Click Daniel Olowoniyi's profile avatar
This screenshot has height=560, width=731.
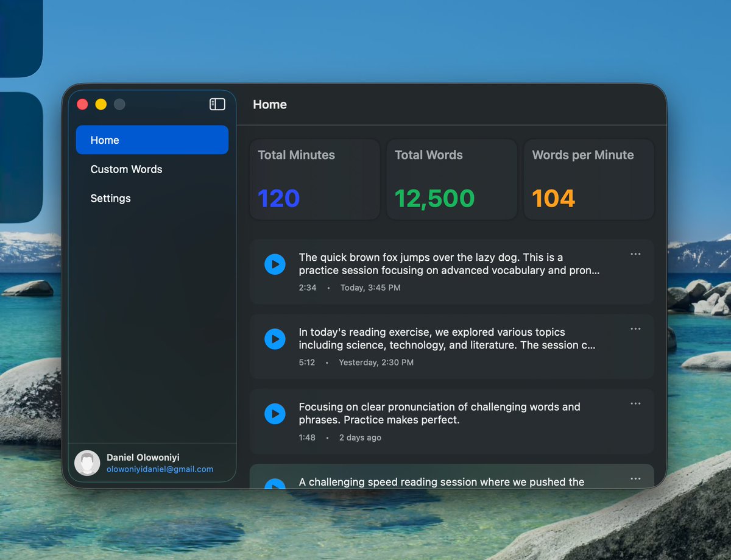coord(87,463)
